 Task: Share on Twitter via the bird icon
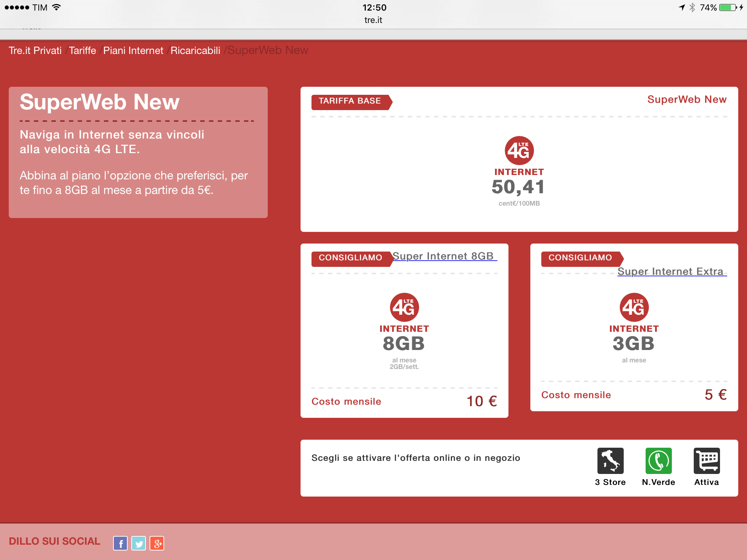click(x=139, y=543)
